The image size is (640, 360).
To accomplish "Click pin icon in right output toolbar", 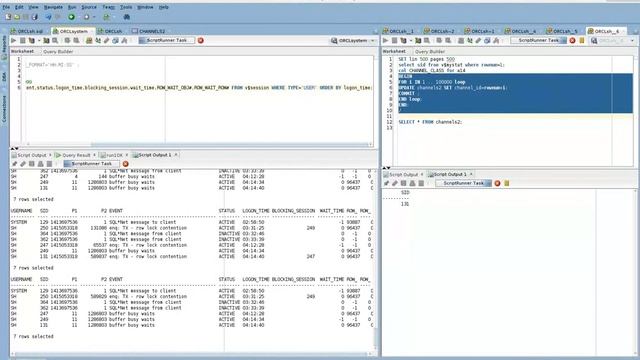I will coord(386,183).
